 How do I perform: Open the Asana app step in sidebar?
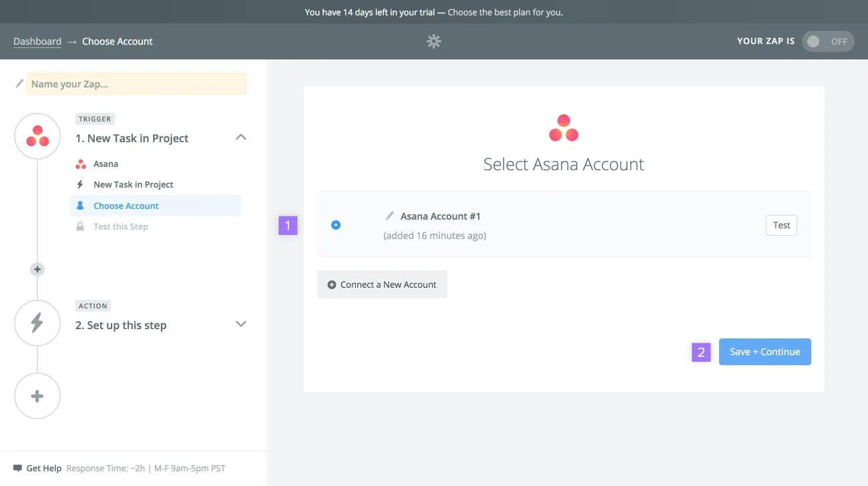pyautogui.click(x=105, y=164)
